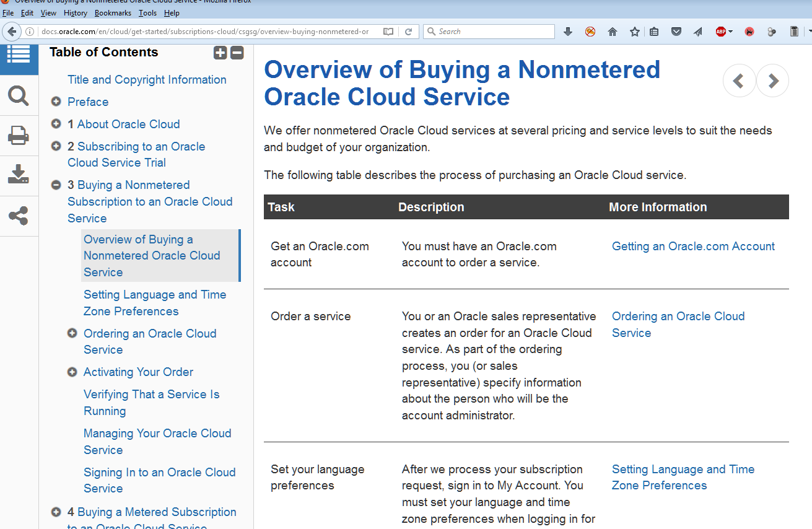Go to the Firefox home page

click(x=613, y=32)
